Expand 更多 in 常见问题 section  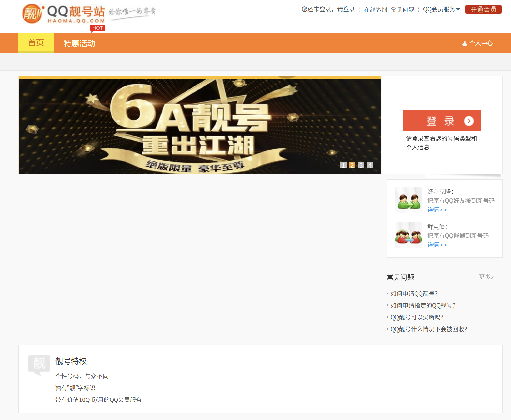[486, 277]
